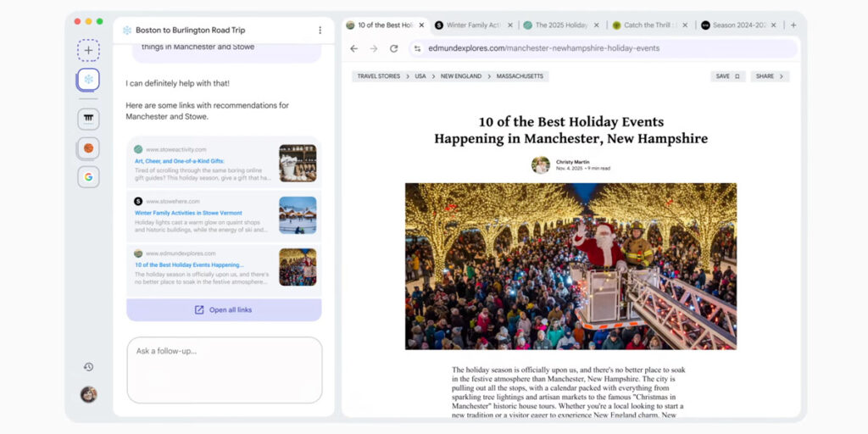Go back to the previous page

(354, 48)
